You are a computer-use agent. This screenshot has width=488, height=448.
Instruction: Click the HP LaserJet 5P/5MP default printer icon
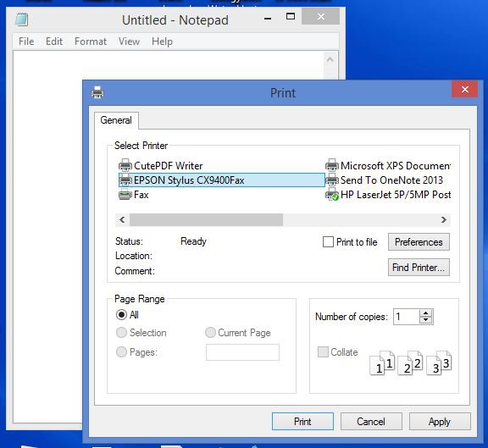click(x=332, y=195)
